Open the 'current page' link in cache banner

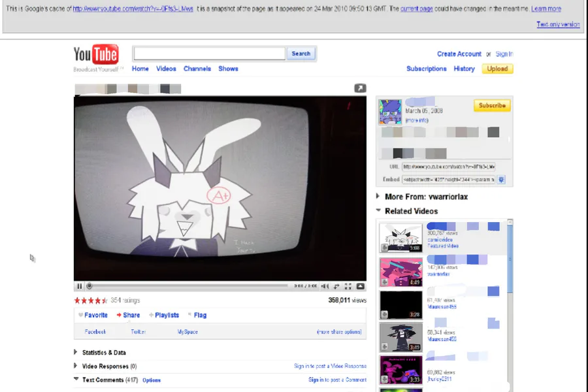click(x=416, y=8)
